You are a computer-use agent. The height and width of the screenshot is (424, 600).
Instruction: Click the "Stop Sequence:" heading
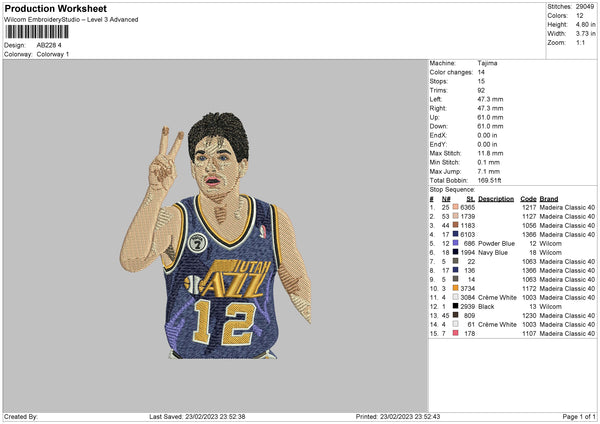pos(452,189)
